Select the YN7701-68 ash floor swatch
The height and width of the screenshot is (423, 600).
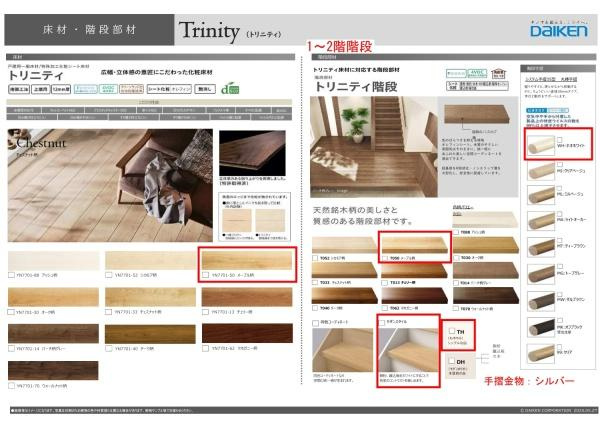pos(53,261)
